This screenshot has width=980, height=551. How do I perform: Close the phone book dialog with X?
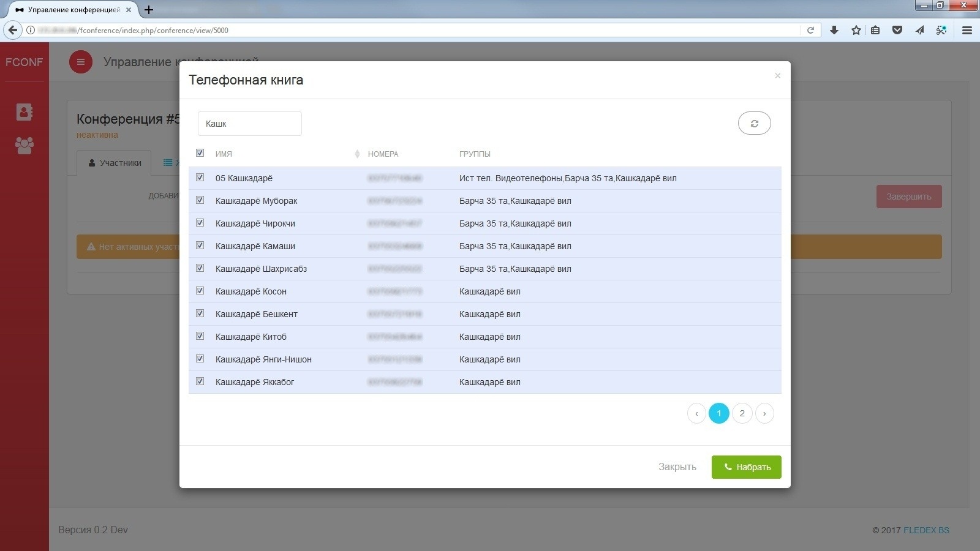tap(777, 76)
